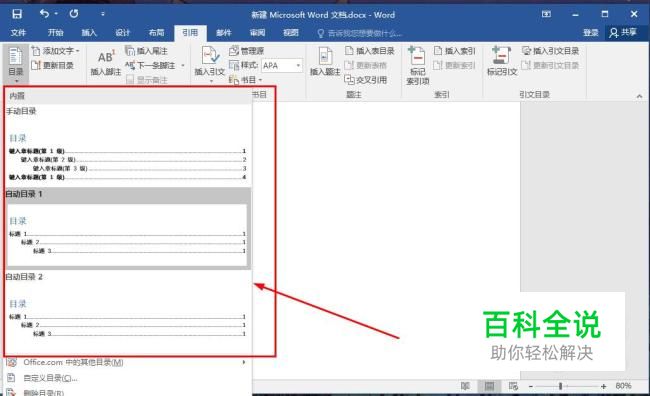650x396 pixels.
Task: Click the Tell Me search box
Action: click(x=360, y=33)
